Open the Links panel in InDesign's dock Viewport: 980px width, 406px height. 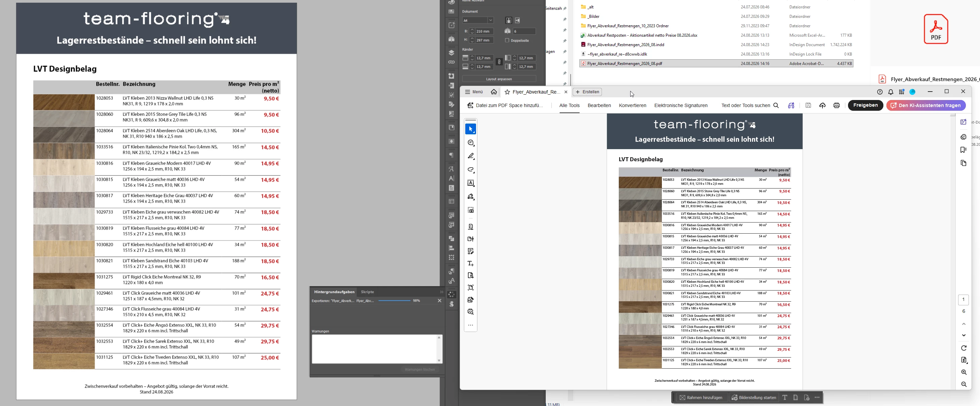tap(451, 62)
